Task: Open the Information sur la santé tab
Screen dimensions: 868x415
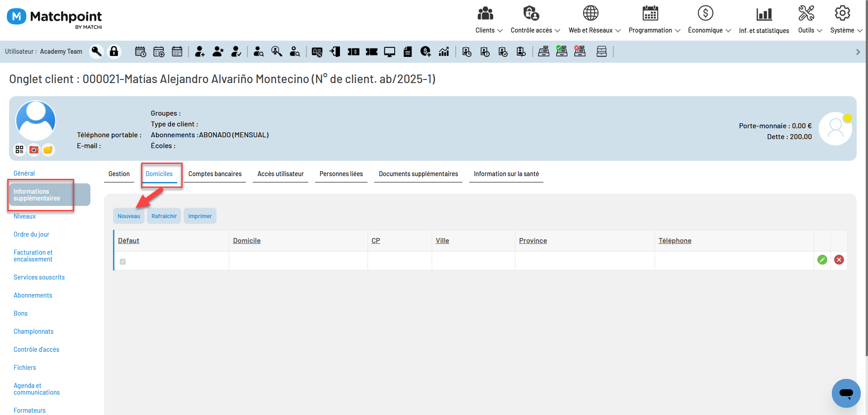Action: point(506,174)
